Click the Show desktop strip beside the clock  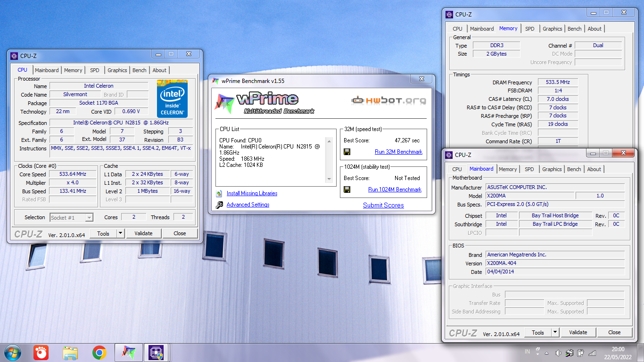[641, 353]
